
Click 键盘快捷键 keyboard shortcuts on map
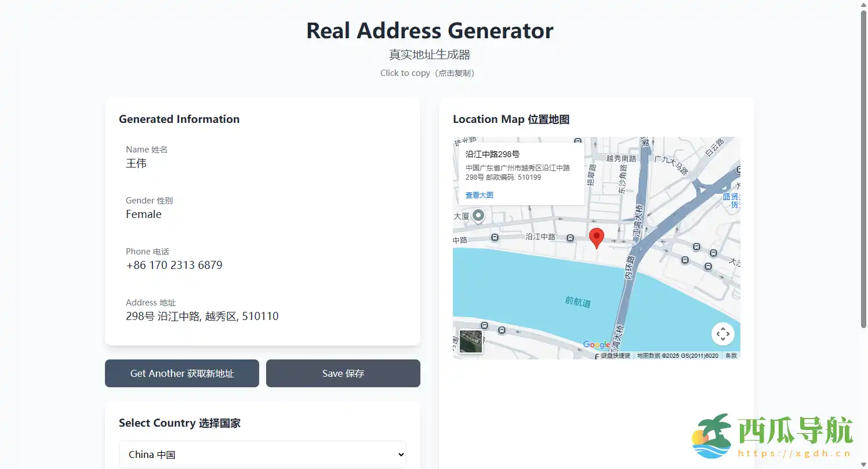[x=615, y=355]
